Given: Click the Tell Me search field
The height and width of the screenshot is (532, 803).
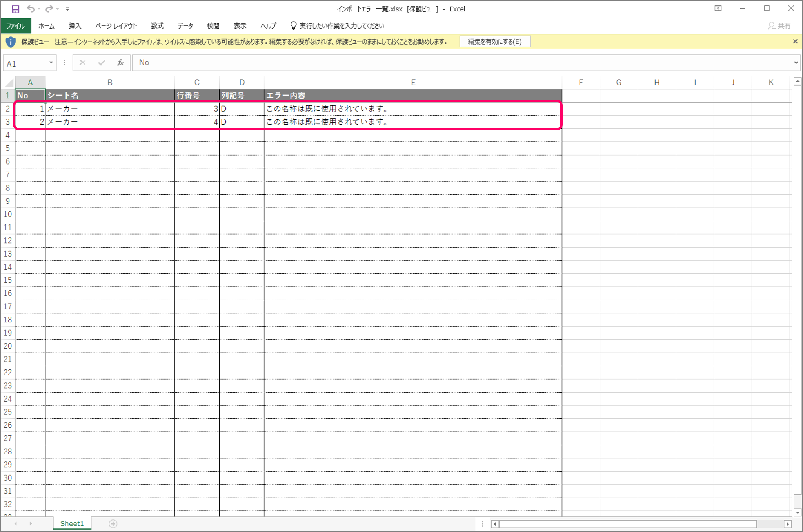Looking at the screenshot, I should [341, 26].
